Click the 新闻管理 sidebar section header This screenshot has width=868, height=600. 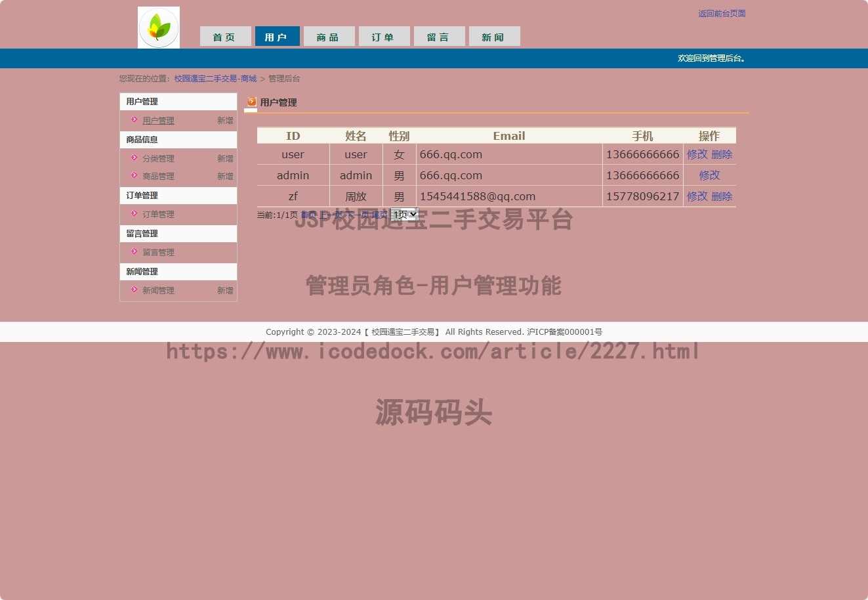(178, 272)
